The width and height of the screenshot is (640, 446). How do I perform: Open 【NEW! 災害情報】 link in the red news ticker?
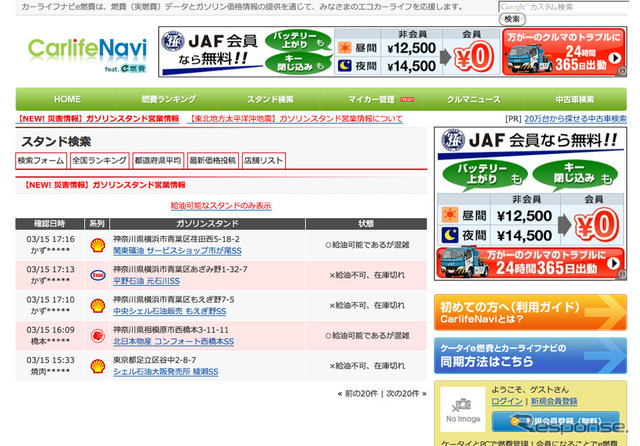pyautogui.click(x=98, y=119)
